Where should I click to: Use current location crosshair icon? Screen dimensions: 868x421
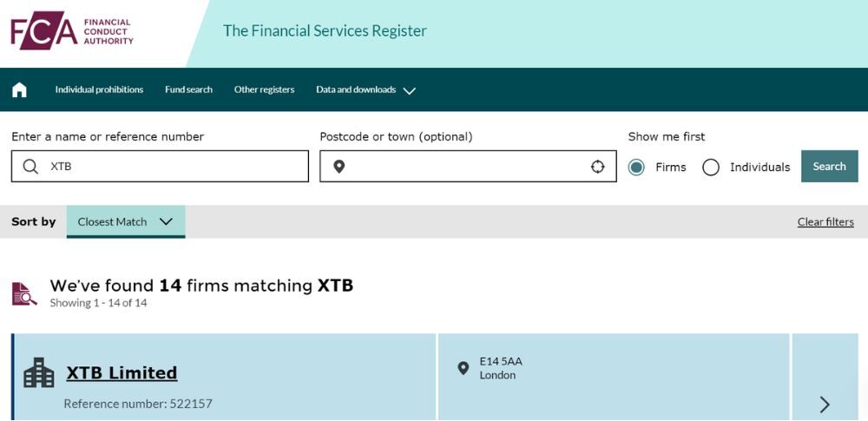598,167
